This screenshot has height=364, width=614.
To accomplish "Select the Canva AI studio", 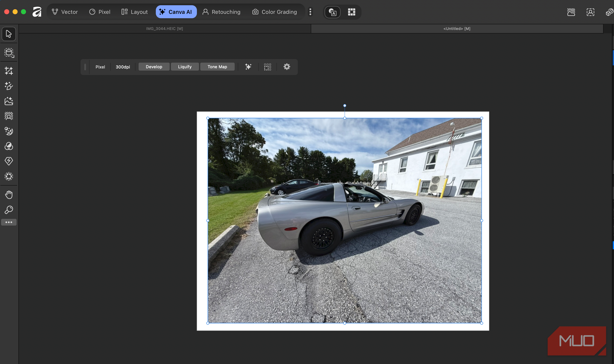I will (x=176, y=12).
